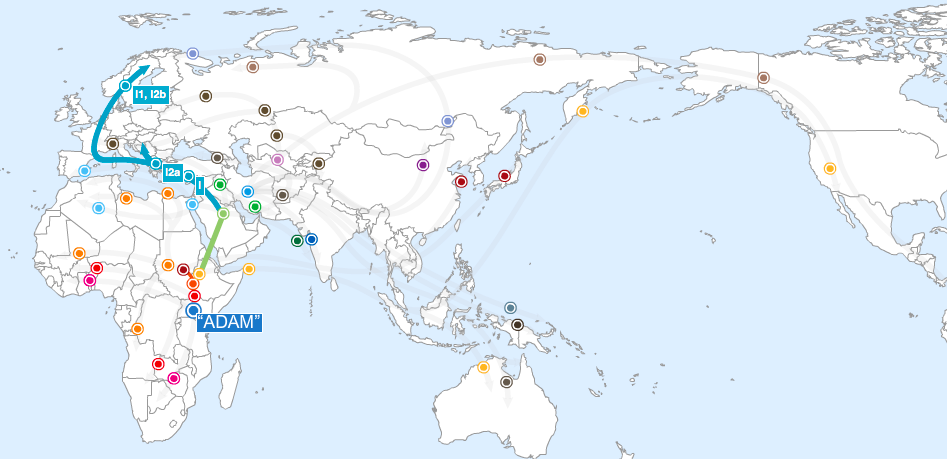Select the red marker just above ADAM

pos(194,296)
